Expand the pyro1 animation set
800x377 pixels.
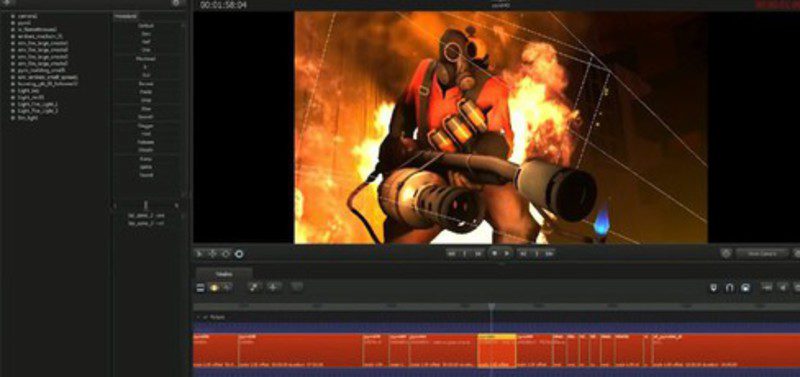click(13, 23)
